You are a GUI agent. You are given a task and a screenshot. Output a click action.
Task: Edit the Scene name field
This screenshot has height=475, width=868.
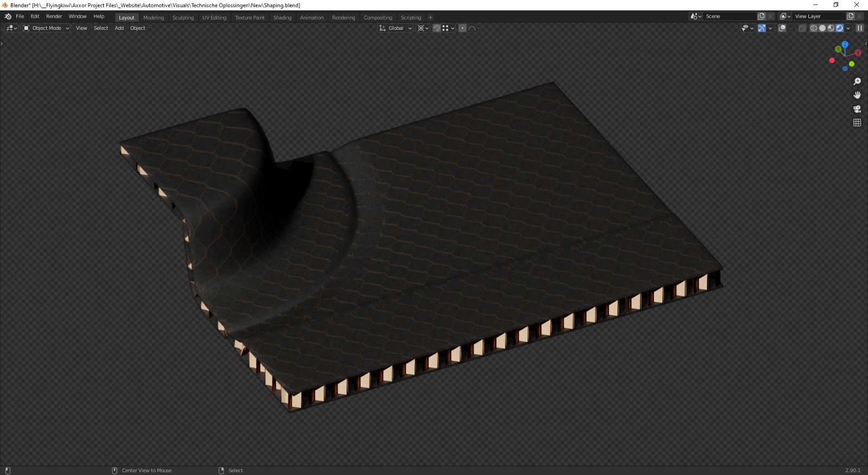730,16
